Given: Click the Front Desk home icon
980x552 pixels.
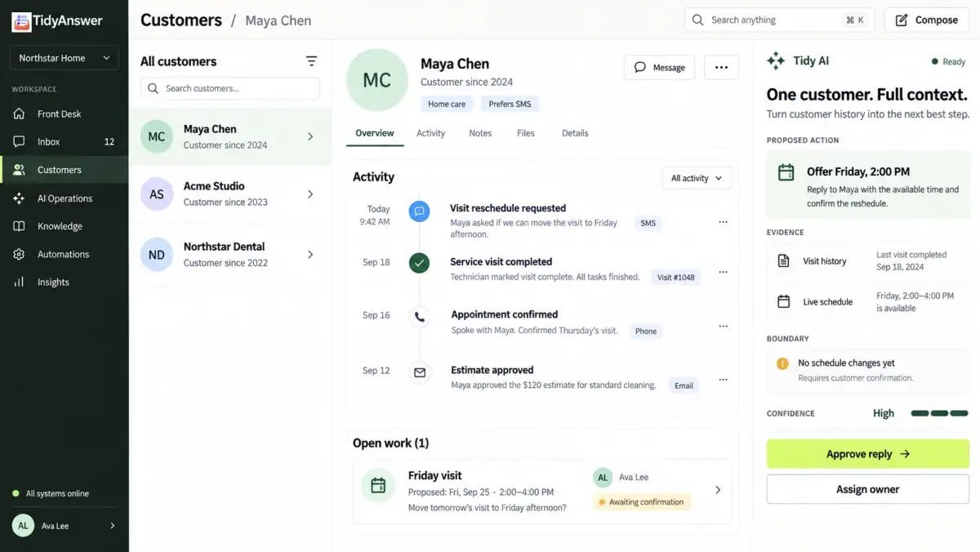Looking at the screenshot, I should 19,114.
